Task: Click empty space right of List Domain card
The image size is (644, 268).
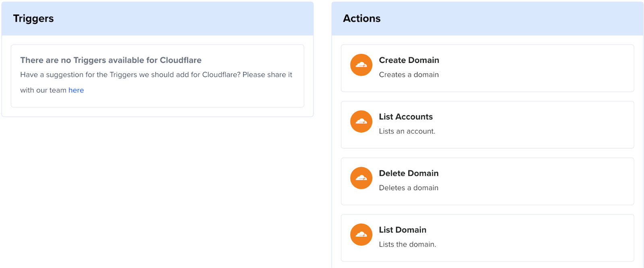Action: point(543,238)
